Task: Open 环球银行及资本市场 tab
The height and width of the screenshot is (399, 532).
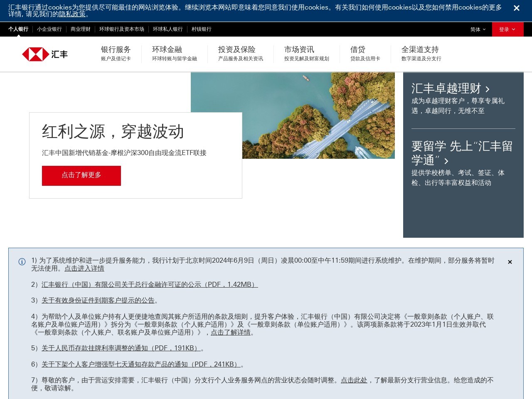Action: (122, 29)
